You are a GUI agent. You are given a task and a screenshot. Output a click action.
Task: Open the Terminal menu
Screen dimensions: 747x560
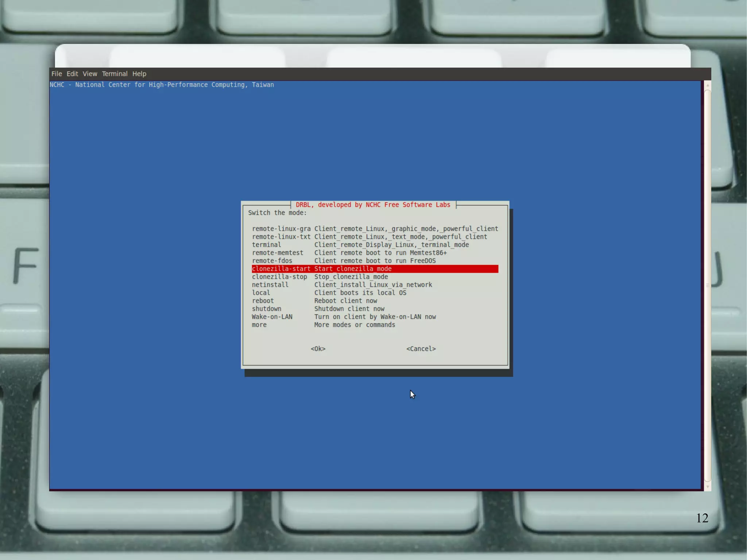(115, 74)
